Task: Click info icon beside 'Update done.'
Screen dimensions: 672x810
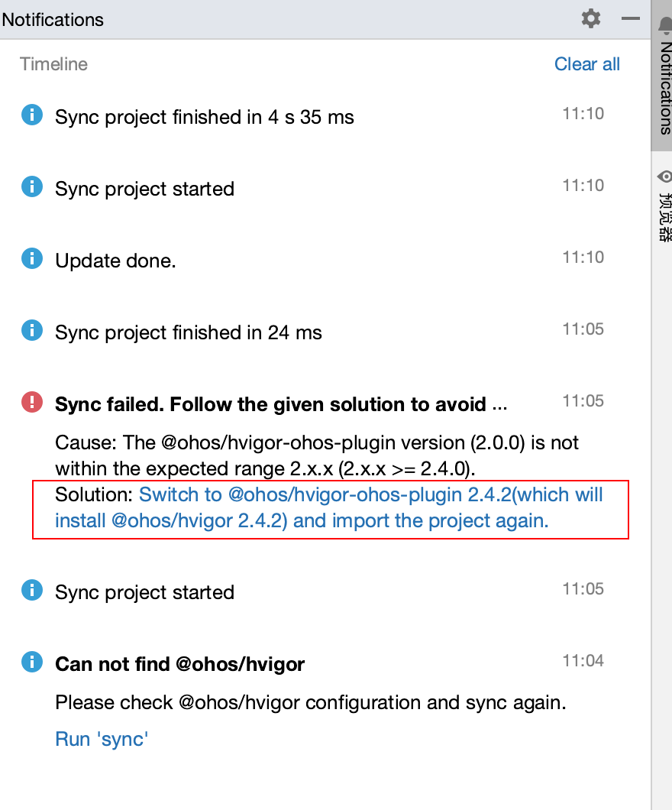Action: point(32,259)
